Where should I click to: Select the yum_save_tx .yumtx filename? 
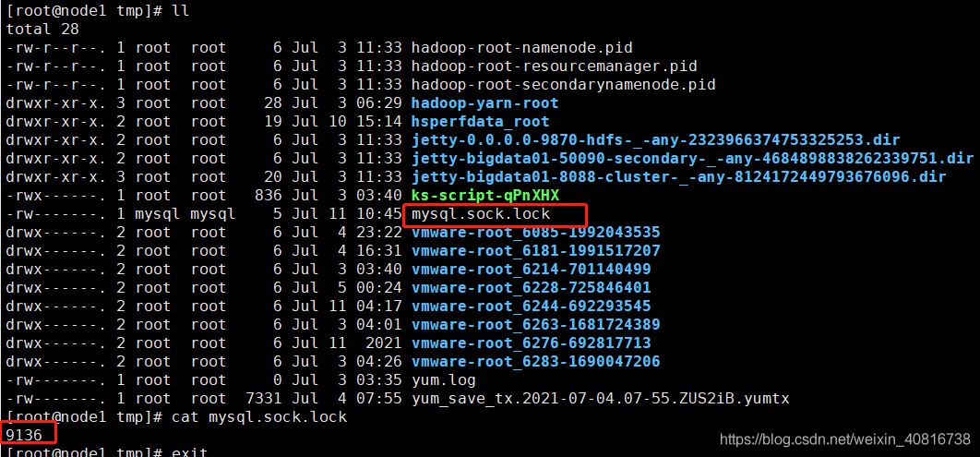pyautogui.click(x=600, y=398)
